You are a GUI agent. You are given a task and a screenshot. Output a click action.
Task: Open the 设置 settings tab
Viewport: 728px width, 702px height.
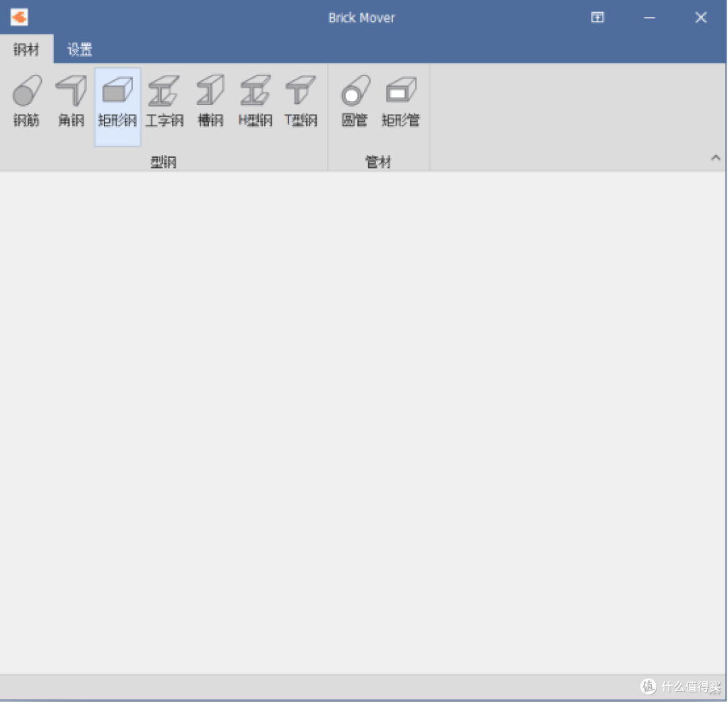coord(80,49)
